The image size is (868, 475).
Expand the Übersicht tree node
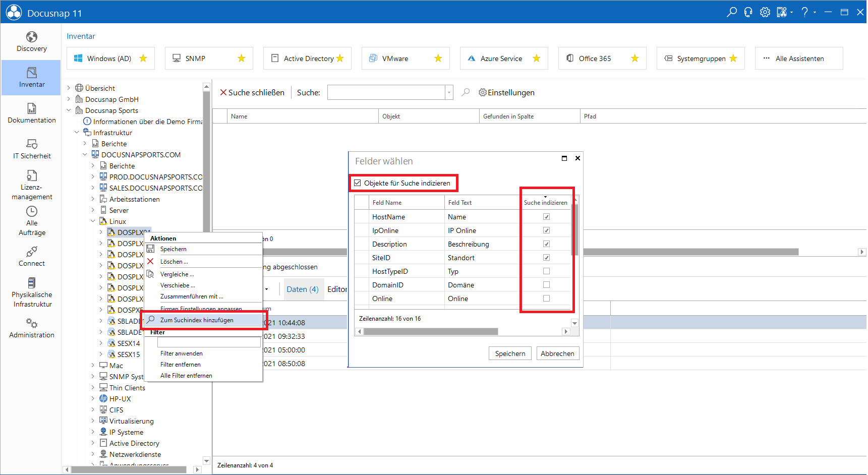pos(69,88)
